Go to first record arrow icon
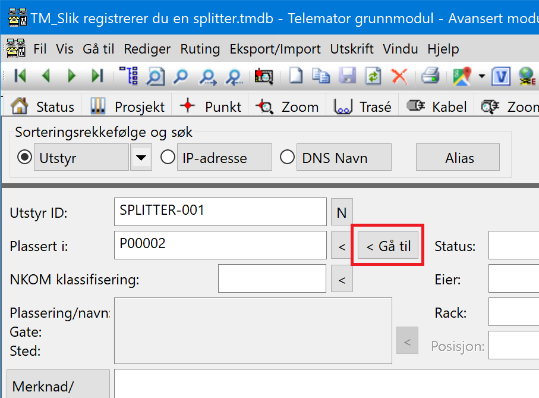This screenshot has height=398, width=539. (20, 76)
